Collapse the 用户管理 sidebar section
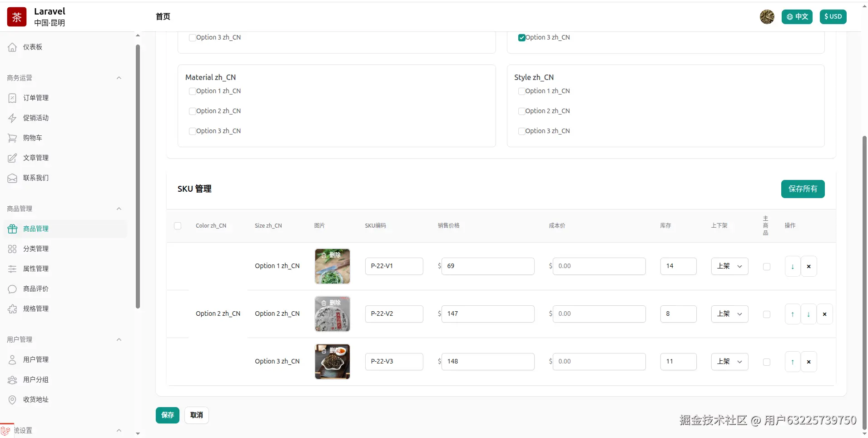The height and width of the screenshot is (438, 868). click(x=119, y=340)
